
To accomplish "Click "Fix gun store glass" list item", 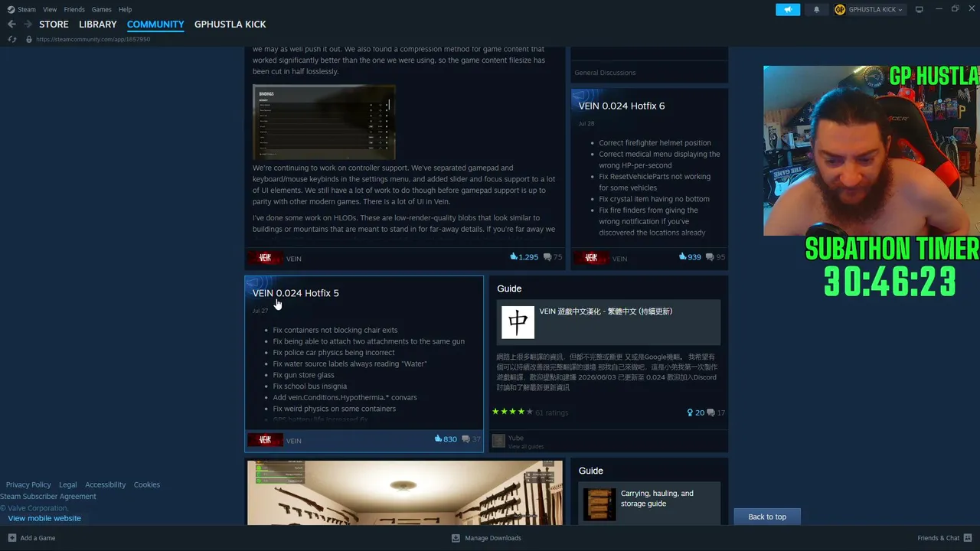I will pyautogui.click(x=303, y=375).
